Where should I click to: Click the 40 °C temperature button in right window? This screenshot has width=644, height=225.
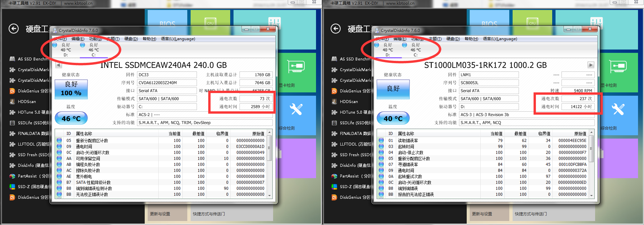393,118
